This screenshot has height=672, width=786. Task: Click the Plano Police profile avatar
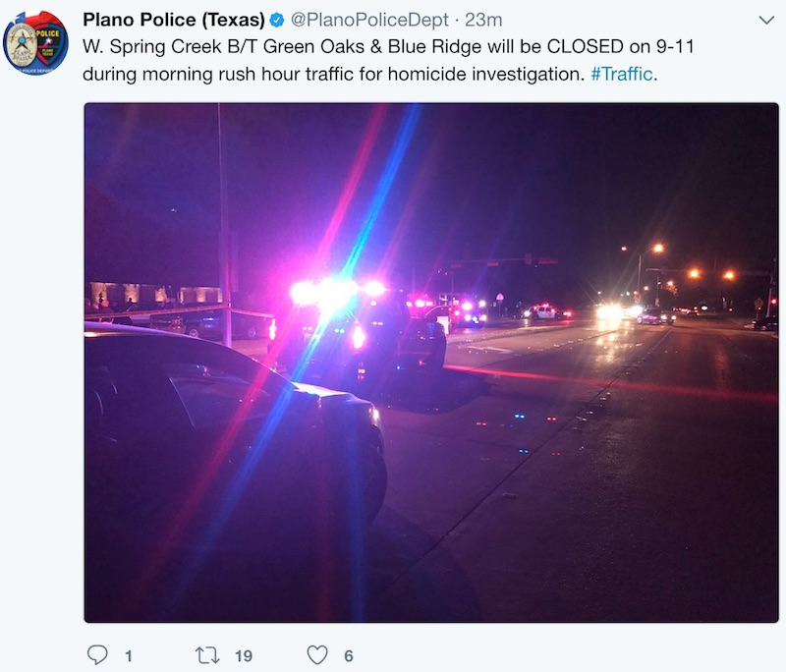(x=35, y=43)
